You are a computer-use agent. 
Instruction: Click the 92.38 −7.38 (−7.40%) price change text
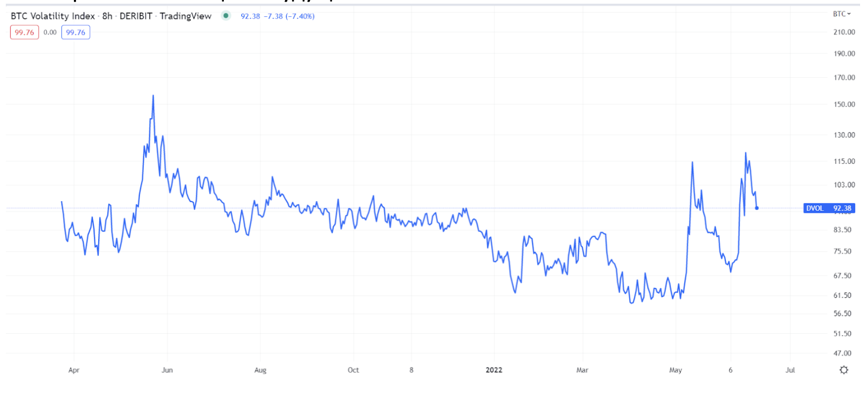coord(278,16)
